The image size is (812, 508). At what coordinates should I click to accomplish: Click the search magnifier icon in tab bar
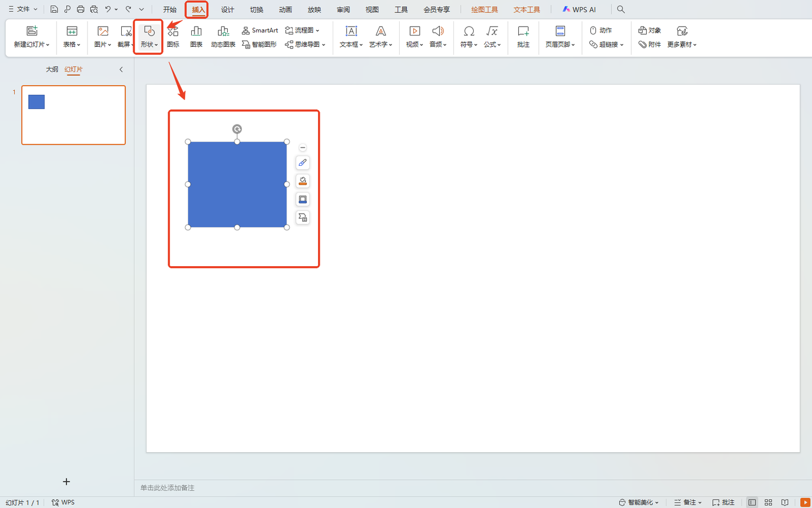(x=621, y=9)
